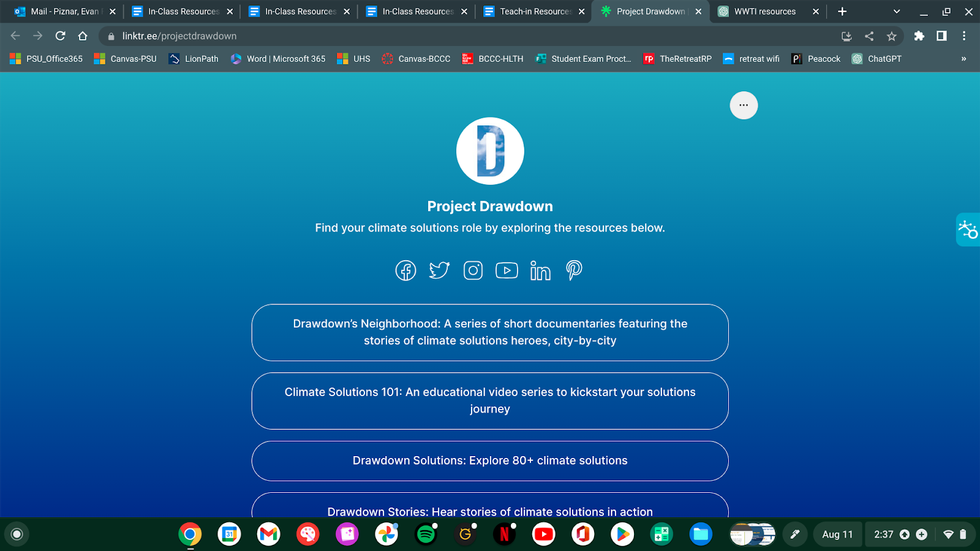Open the retreat wifi bookmark
The height and width of the screenshot is (551, 980).
752,59
